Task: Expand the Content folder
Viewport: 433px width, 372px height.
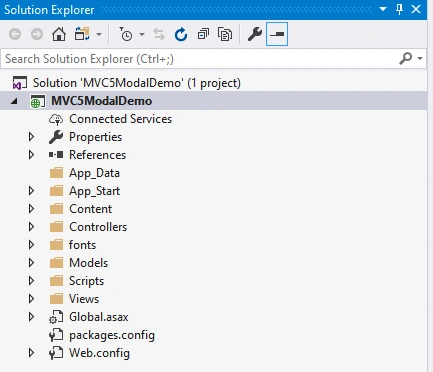Action: (31, 209)
